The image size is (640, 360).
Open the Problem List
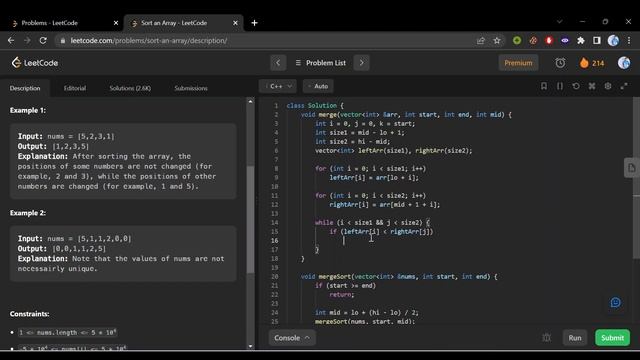320,63
